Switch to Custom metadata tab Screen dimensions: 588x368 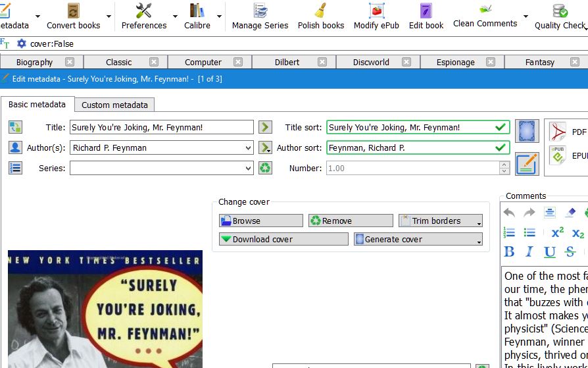(114, 105)
